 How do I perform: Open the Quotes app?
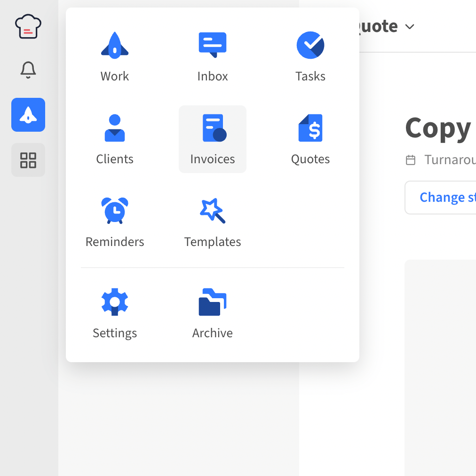pyautogui.click(x=310, y=139)
